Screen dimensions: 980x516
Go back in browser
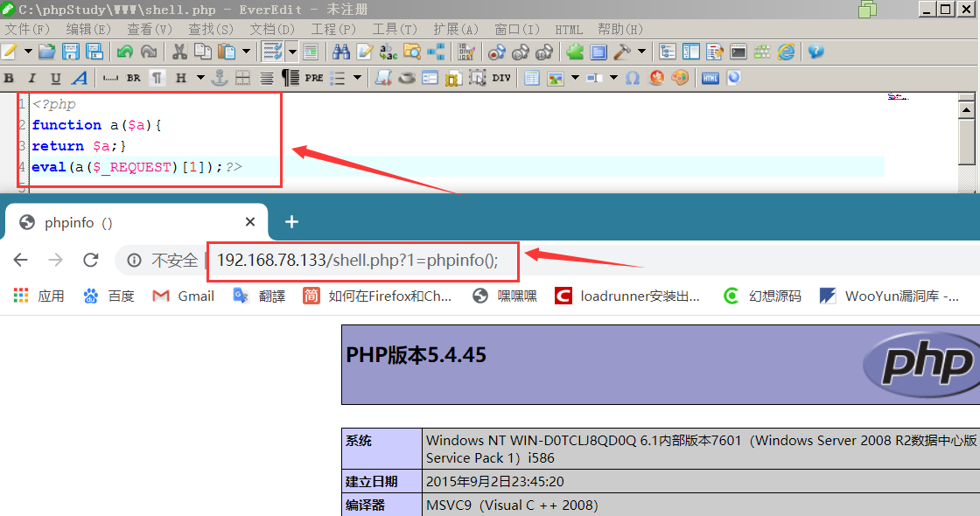click(x=21, y=260)
